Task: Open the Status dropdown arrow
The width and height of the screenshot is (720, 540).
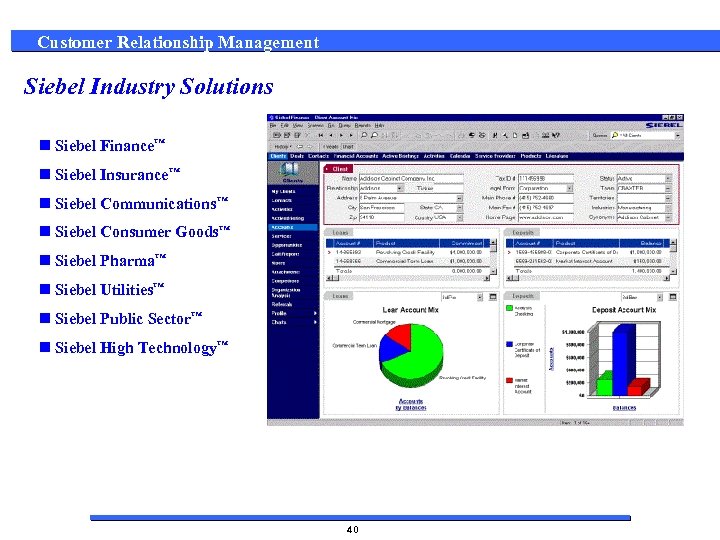Action: [668, 179]
